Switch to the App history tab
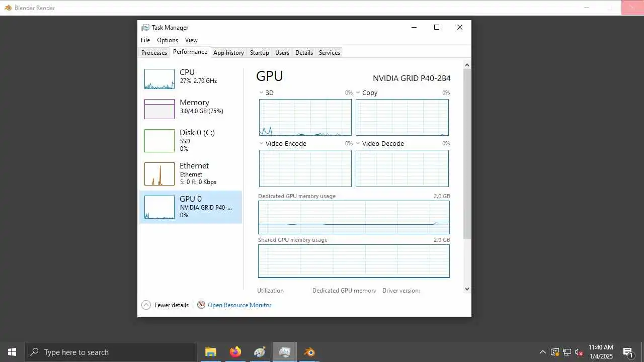 click(228, 53)
